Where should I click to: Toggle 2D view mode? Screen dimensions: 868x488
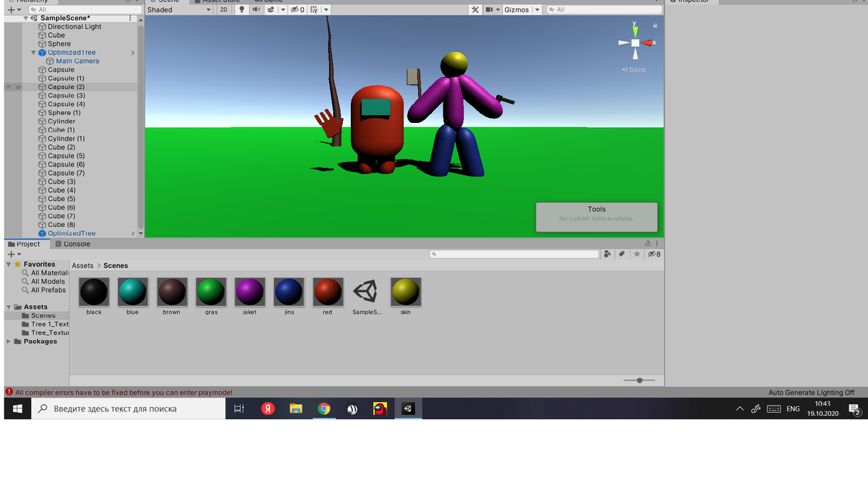224,10
